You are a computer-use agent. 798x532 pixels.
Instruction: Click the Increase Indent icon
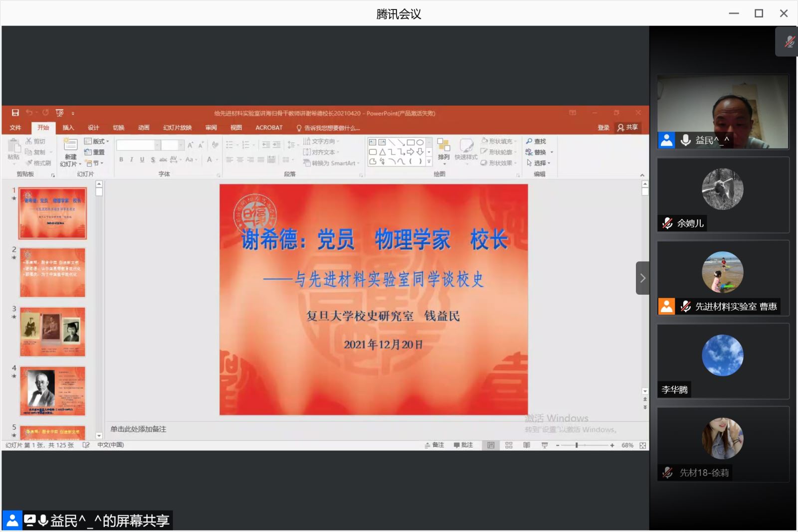pos(276,145)
